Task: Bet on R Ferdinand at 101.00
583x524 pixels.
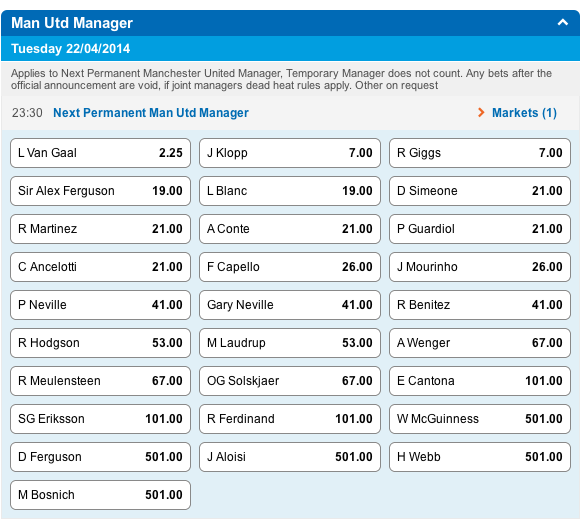Action: tap(290, 419)
